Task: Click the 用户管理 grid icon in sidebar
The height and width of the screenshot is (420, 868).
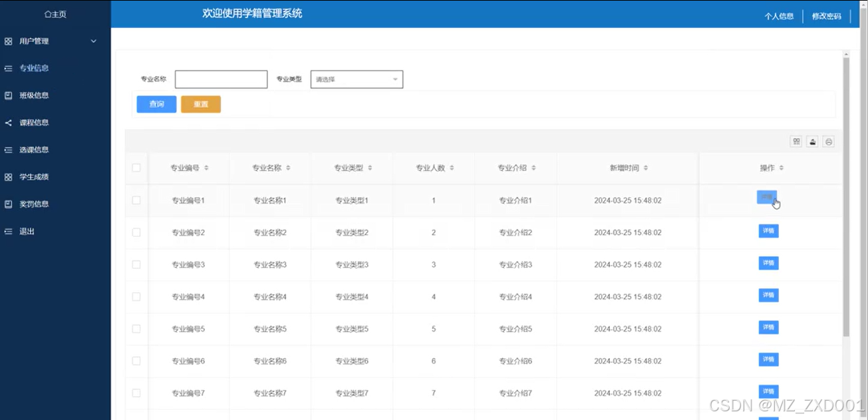Action: pyautogui.click(x=9, y=41)
